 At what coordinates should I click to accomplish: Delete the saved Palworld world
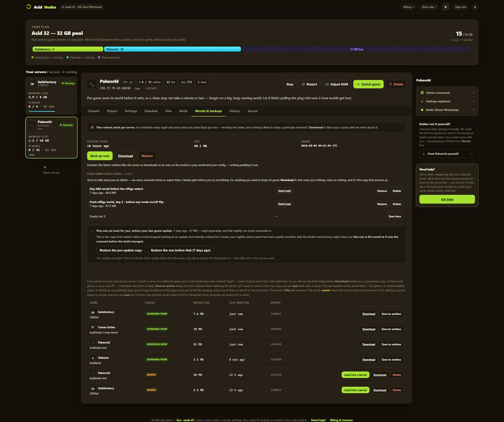click(x=397, y=375)
